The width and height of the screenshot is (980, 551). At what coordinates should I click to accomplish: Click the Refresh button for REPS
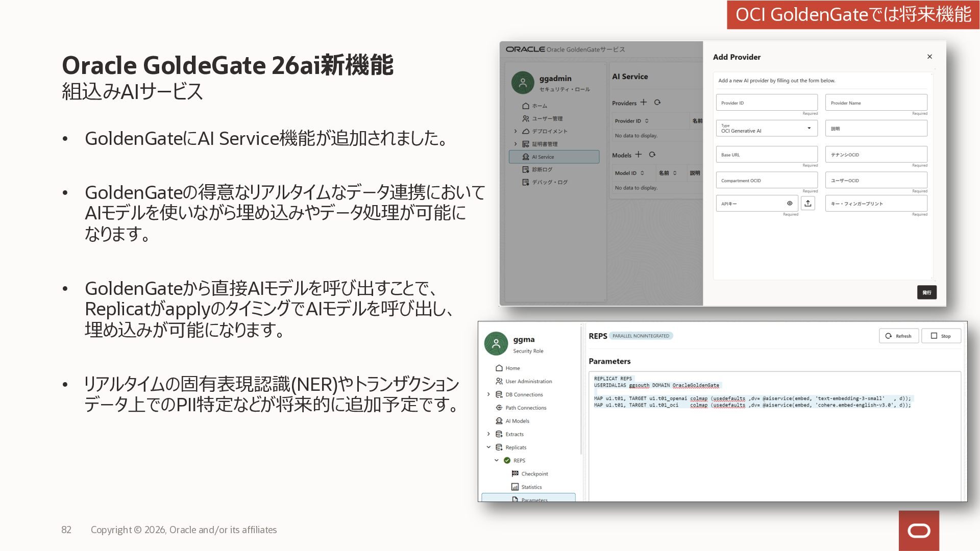tap(898, 336)
